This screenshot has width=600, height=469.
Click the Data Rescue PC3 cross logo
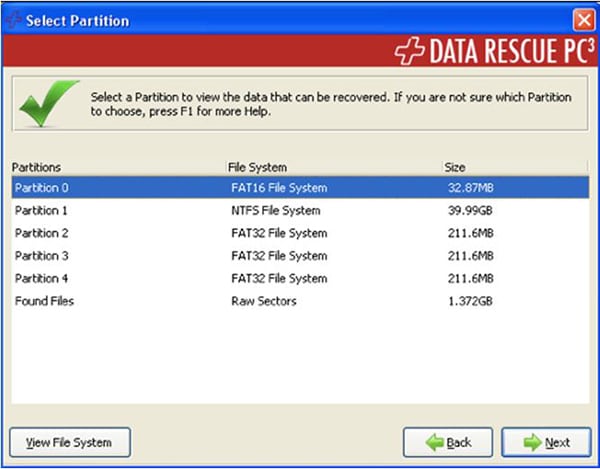pyautogui.click(x=409, y=50)
